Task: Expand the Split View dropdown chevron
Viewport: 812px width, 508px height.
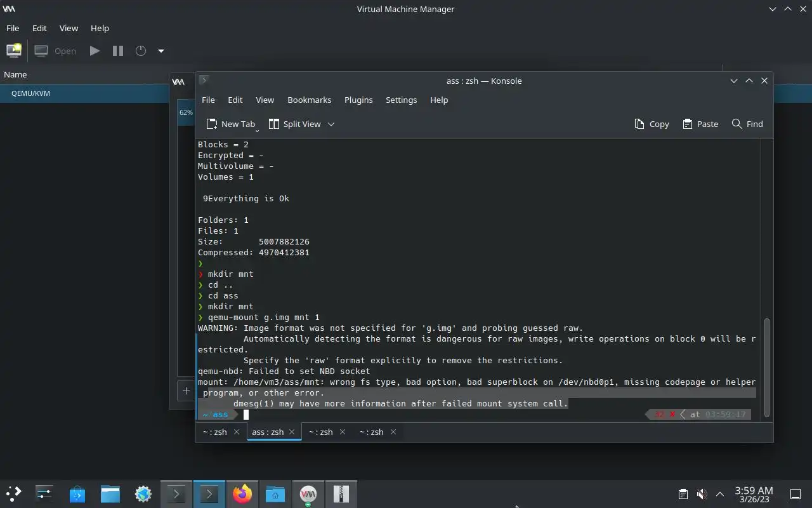Action: click(331, 124)
